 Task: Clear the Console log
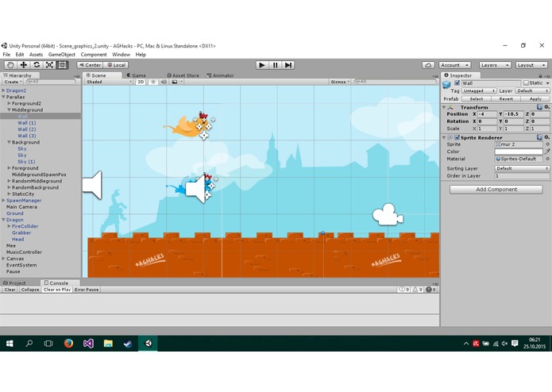(10, 290)
